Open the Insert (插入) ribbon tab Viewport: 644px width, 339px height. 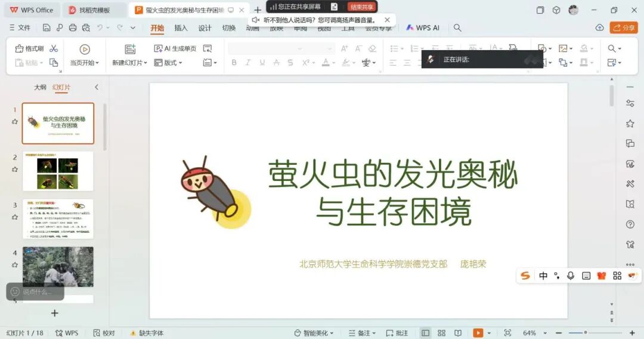click(181, 28)
